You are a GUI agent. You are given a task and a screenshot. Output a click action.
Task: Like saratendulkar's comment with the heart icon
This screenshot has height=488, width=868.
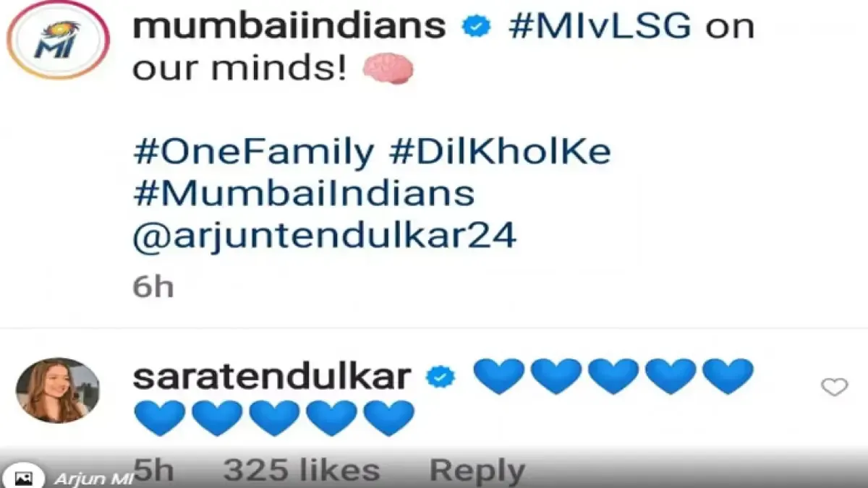pos(834,387)
